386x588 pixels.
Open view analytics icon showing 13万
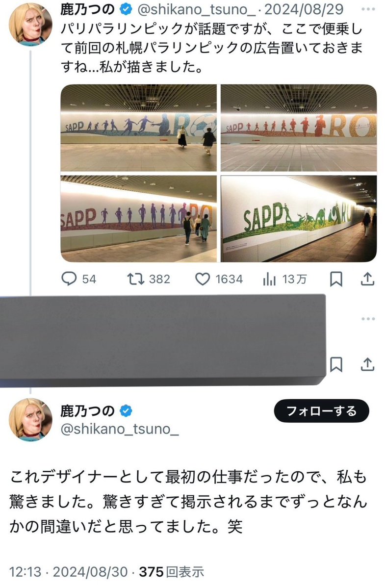coord(269,279)
